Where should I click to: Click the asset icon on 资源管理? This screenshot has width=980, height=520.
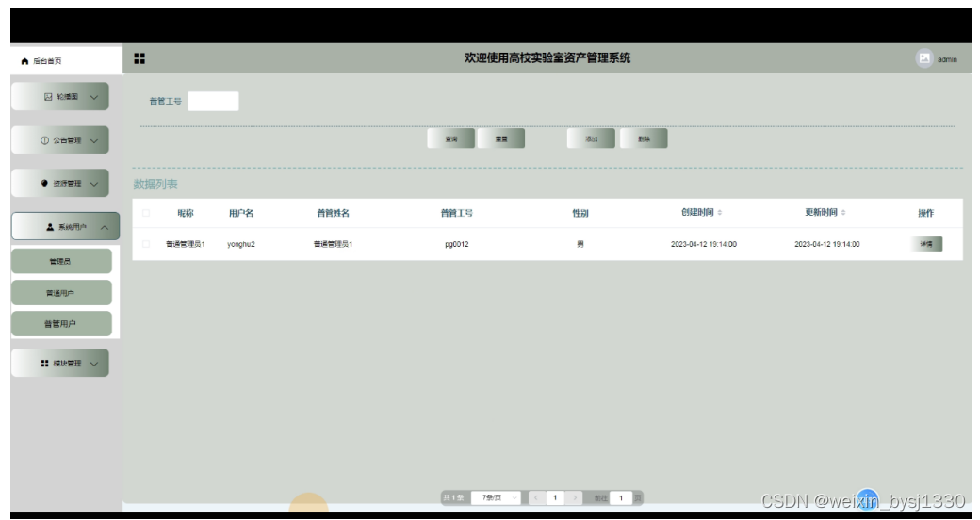point(44,184)
